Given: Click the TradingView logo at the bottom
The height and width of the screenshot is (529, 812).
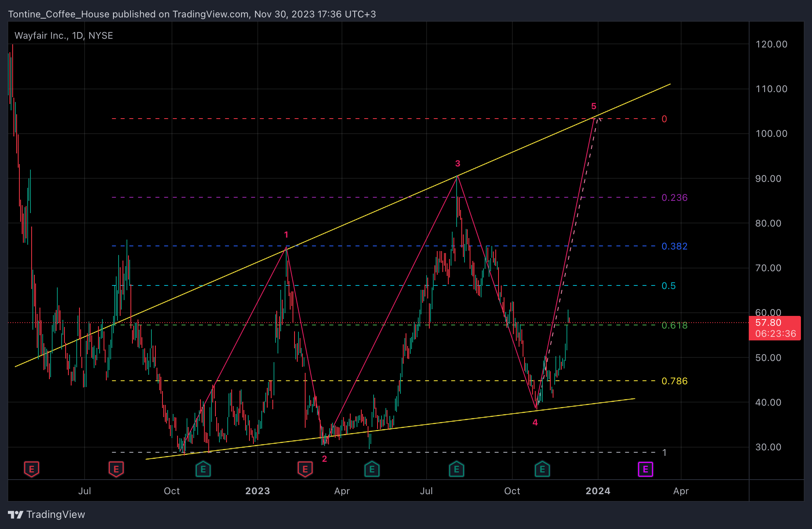Looking at the screenshot, I should [x=47, y=514].
